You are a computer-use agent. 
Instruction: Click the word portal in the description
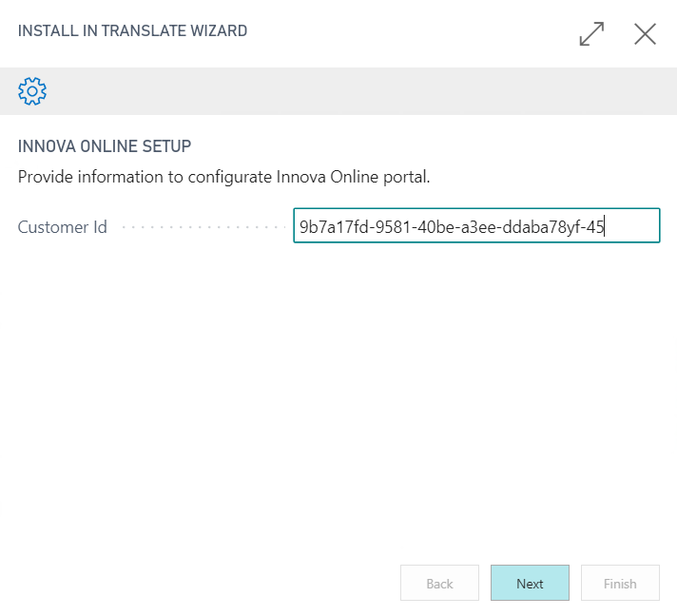[x=404, y=177]
